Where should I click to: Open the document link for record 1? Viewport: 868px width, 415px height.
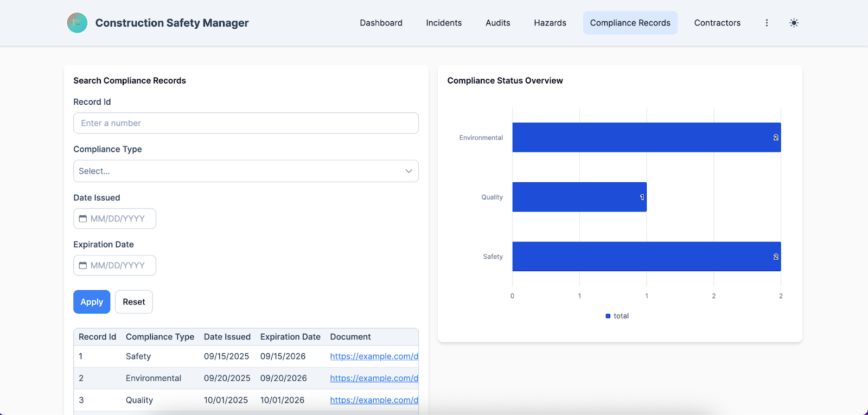point(374,356)
